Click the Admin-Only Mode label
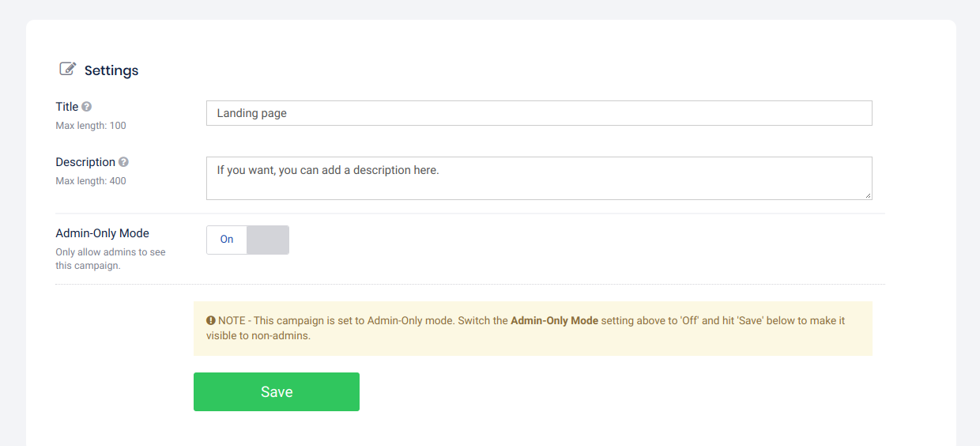Image resolution: width=980 pixels, height=446 pixels. [x=102, y=233]
